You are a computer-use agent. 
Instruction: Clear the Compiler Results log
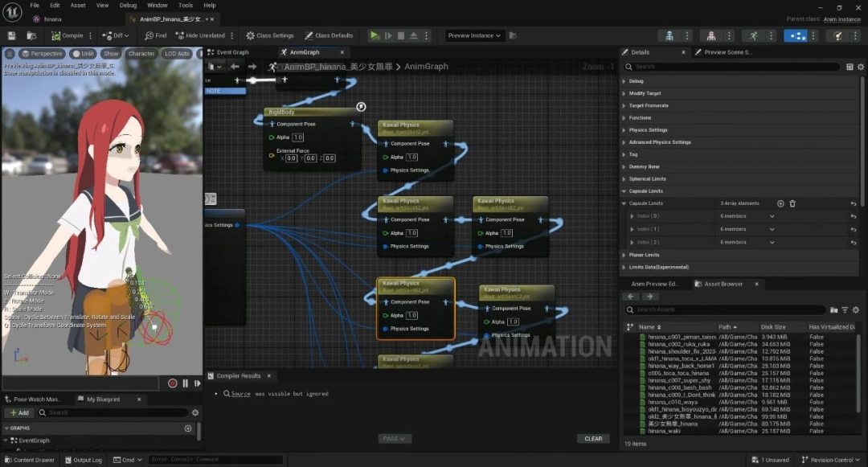(593, 439)
